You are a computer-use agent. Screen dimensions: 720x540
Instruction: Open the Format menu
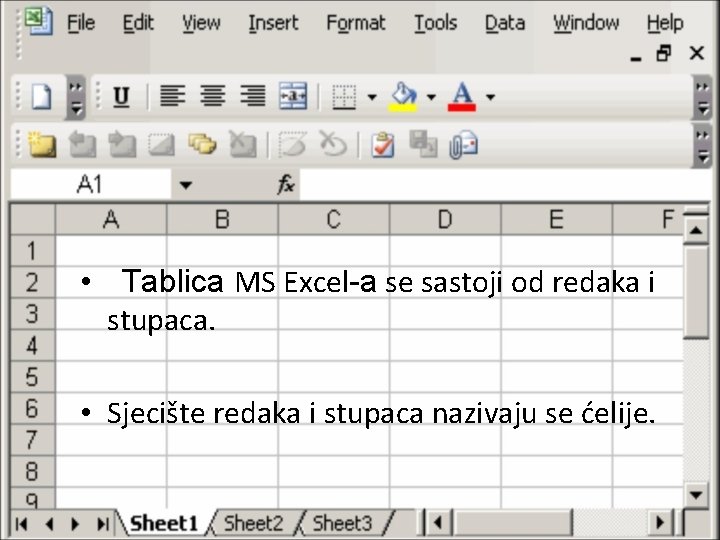pyautogui.click(x=355, y=23)
